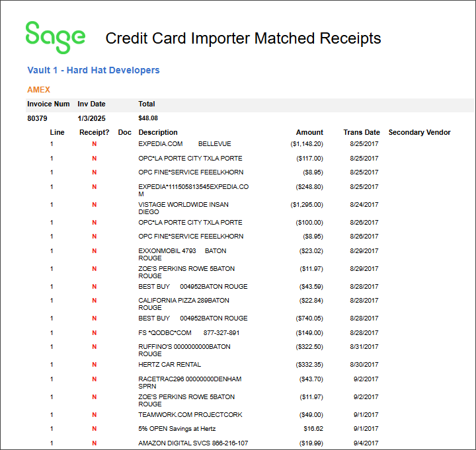Click the VISTAGE WORLDWIDE INSAN DIEGO description
The width and height of the screenshot is (476, 450).
183,208
